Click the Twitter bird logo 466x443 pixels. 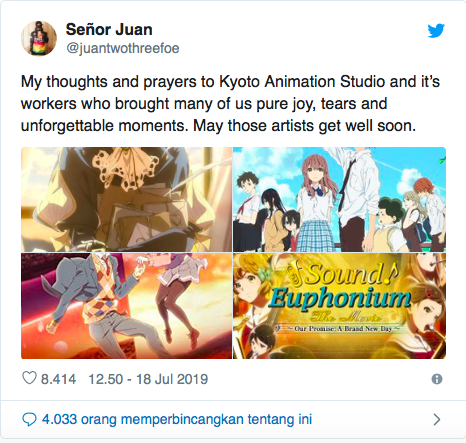tap(436, 31)
